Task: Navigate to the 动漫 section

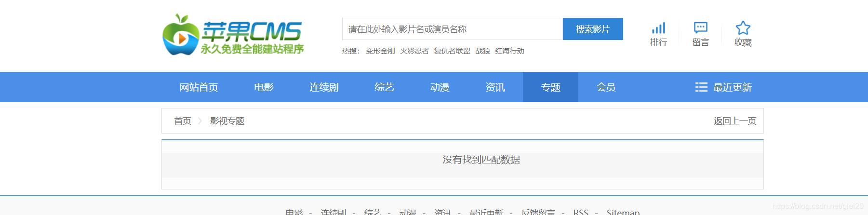Action: click(440, 87)
